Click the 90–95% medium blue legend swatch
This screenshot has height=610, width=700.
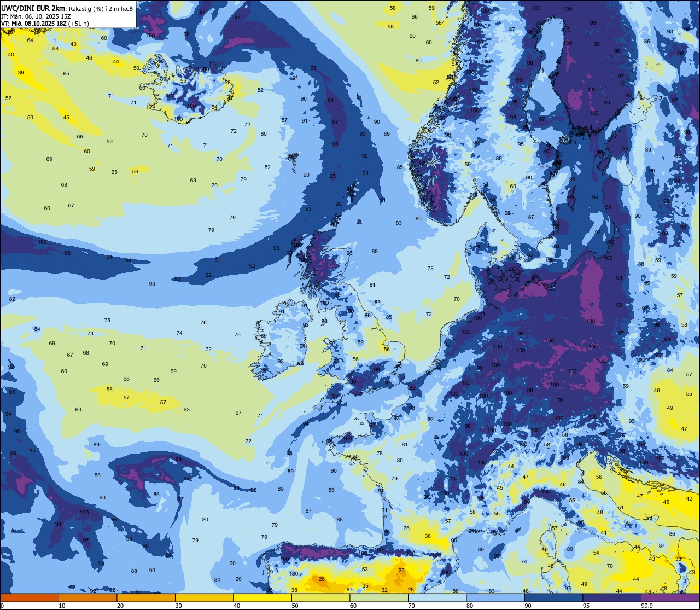[553, 597]
